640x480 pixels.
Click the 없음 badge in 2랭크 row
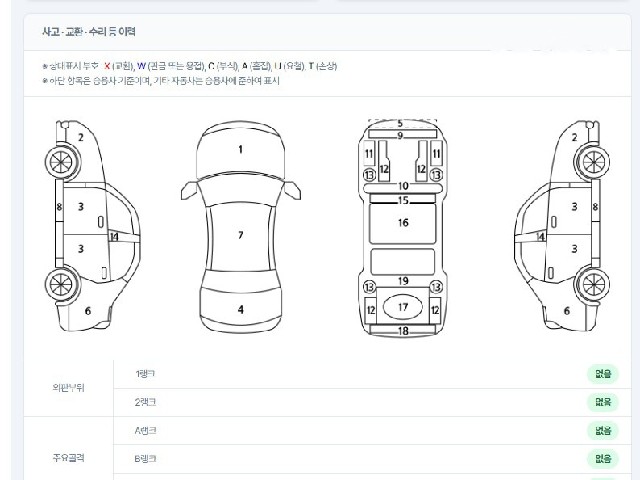(603, 402)
